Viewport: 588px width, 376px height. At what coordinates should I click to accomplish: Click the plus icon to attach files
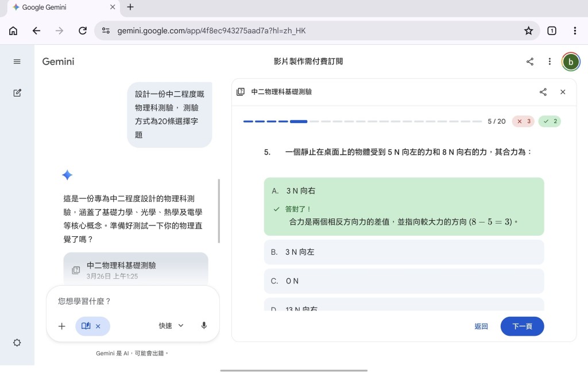[x=61, y=325]
